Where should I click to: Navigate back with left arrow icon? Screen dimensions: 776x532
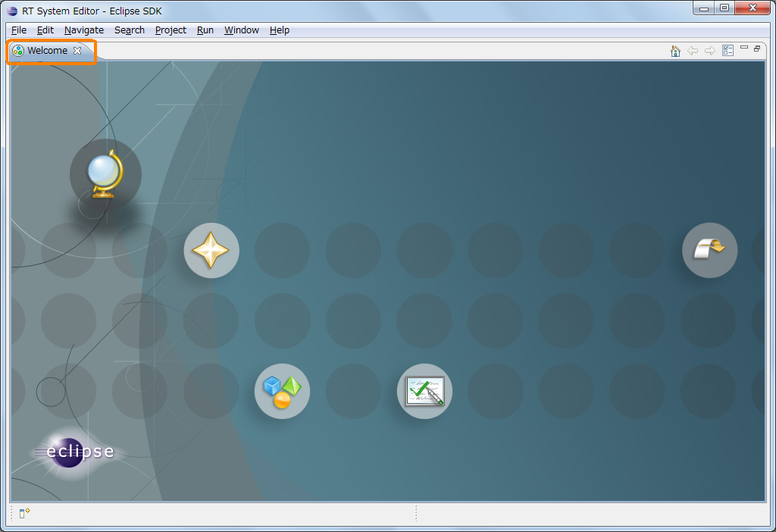click(x=693, y=51)
